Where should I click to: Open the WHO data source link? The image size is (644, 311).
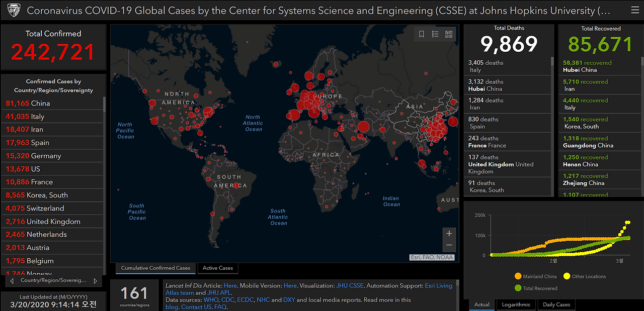click(x=211, y=300)
